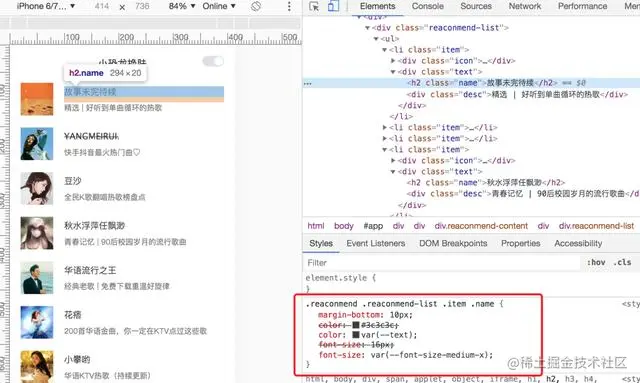Click the orange desert album thumbnail
The image size is (640, 383).
(x=37, y=99)
